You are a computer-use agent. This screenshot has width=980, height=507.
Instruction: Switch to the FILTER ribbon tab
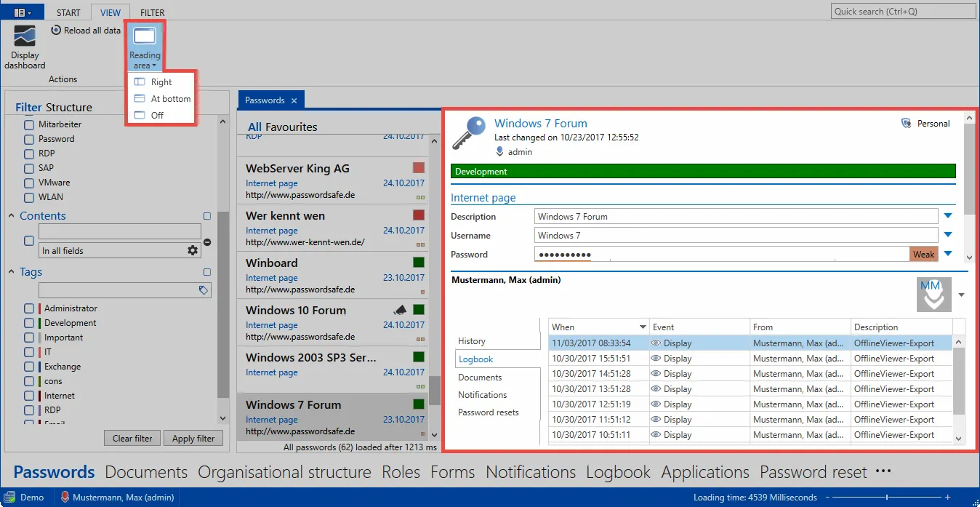tap(152, 12)
